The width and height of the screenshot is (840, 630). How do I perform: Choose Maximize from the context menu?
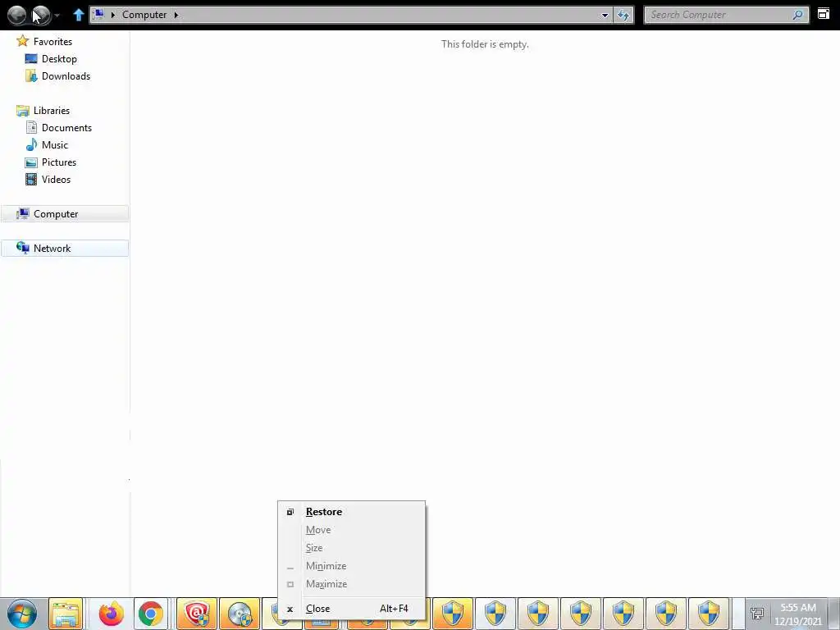(x=351, y=584)
